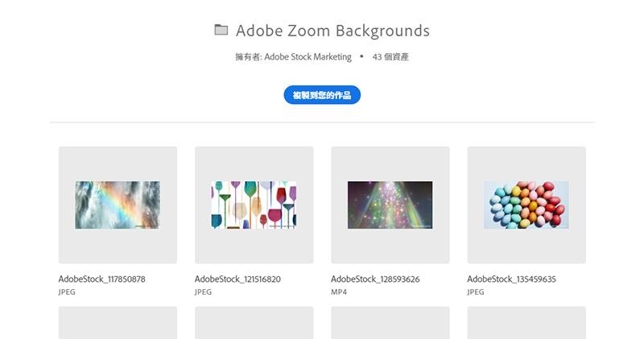Click the AdobeStock_135459635 file name
Screen dimensions: 644x339
coord(512,279)
